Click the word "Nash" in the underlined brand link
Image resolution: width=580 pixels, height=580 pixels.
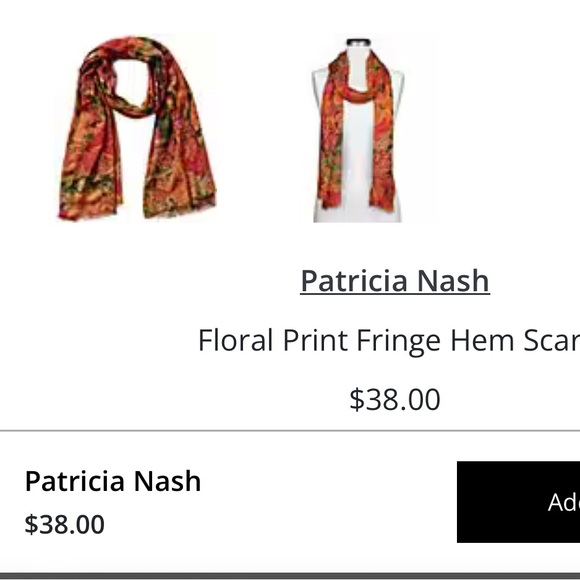(453, 281)
